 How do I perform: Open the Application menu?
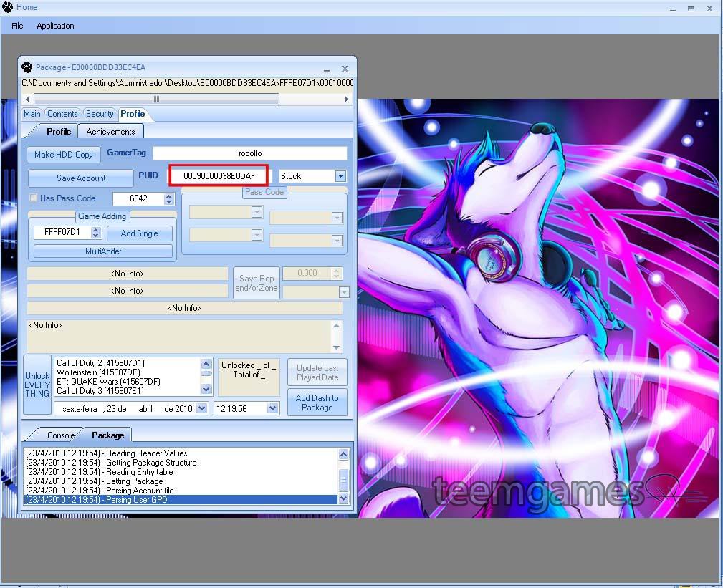[x=55, y=26]
